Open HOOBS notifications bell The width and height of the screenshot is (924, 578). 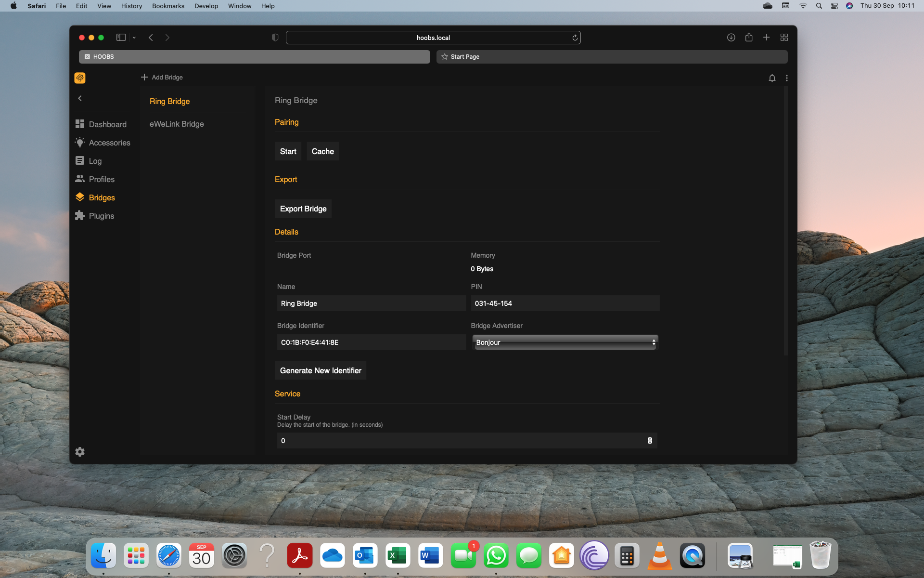(772, 78)
